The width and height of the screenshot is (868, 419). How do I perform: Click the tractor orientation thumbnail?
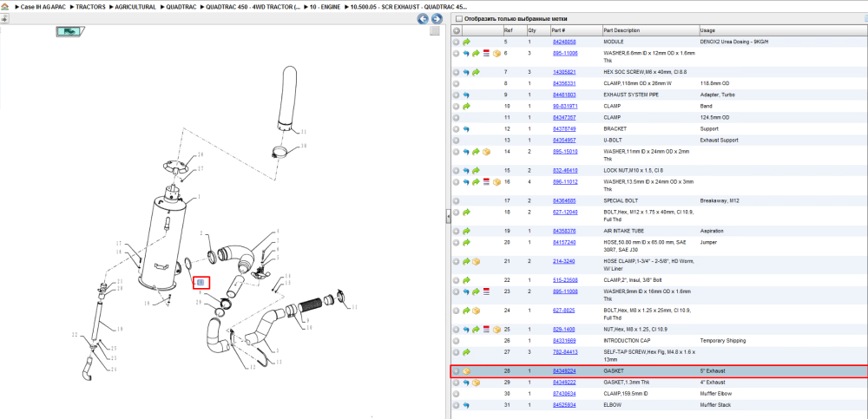[x=69, y=31]
